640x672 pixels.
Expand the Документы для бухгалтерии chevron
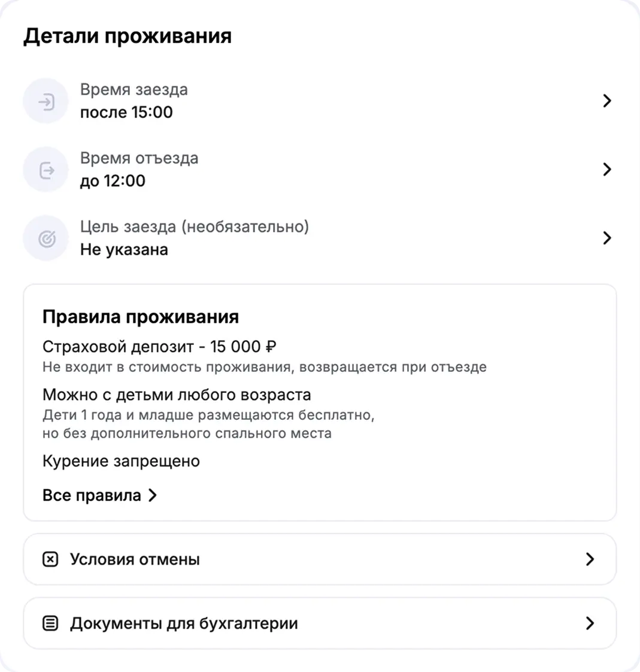pyautogui.click(x=590, y=623)
